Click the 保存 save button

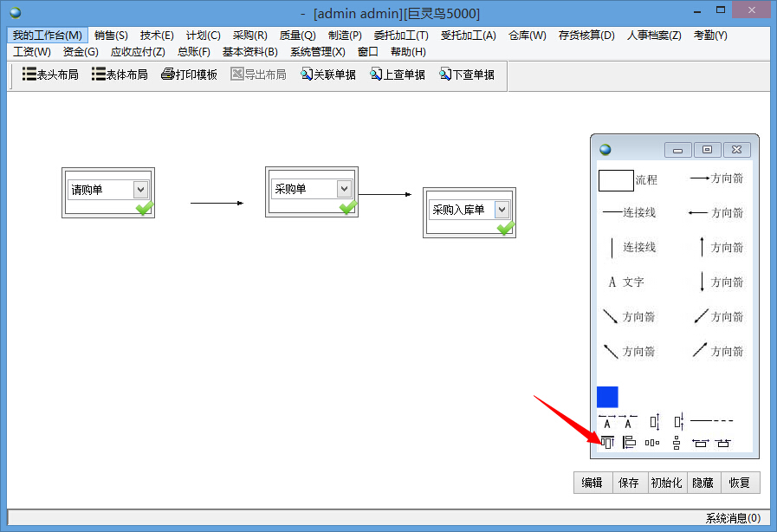629,483
